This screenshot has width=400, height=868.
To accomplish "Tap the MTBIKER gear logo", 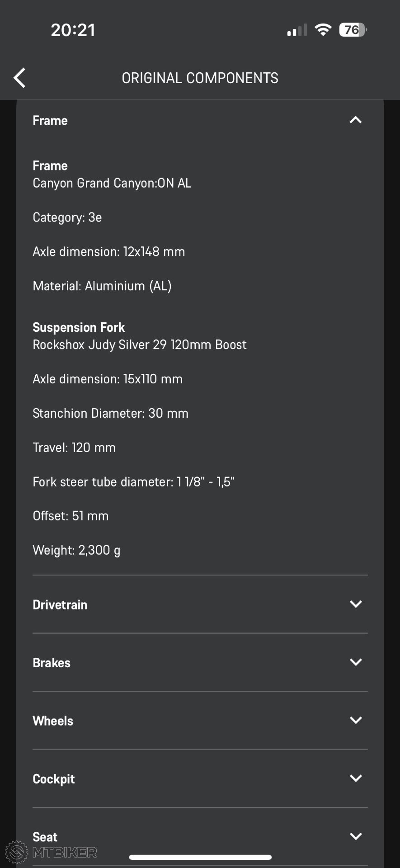I will [x=17, y=852].
